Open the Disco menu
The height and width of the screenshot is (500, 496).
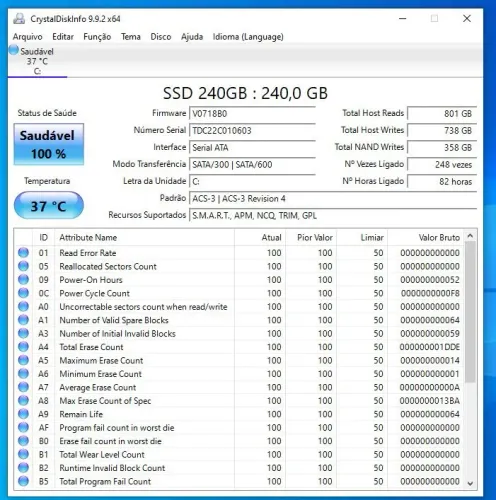click(x=161, y=37)
